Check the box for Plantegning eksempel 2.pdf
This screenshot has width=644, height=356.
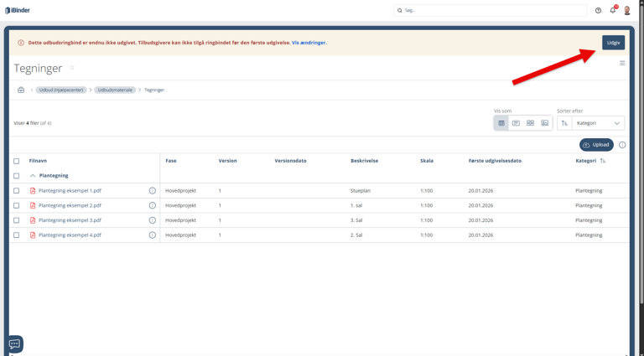point(16,205)
